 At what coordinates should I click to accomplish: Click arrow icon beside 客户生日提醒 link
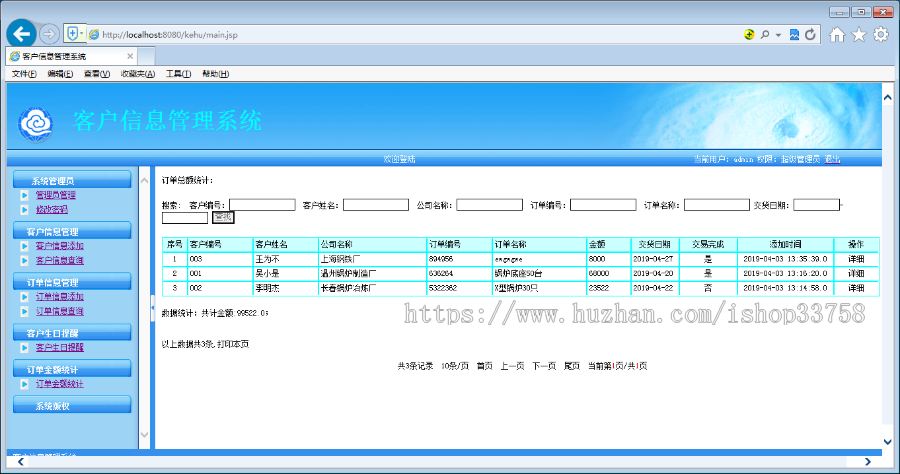24,347
